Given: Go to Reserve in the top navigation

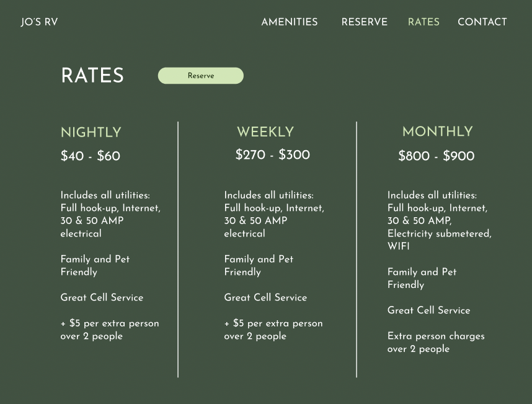Looking at the screenshot, I should pyautogui.click(x=364, y=22).
